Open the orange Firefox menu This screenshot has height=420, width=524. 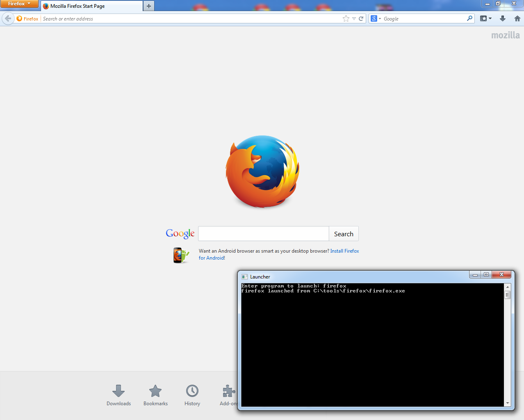click(x=19, y=4)
